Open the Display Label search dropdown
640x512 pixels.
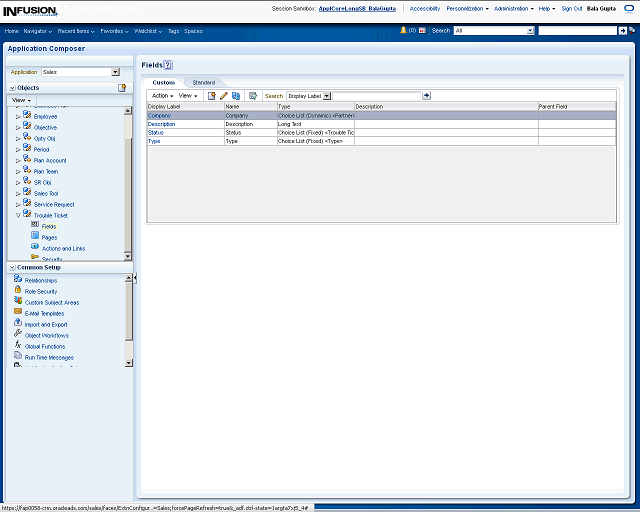[326, 96]
